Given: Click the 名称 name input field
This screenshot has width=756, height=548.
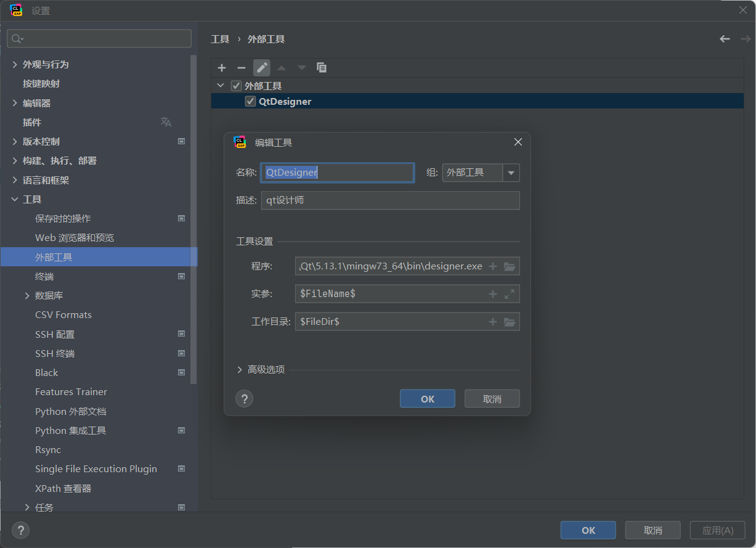Looking at the screenshot, I should (338, 173).
